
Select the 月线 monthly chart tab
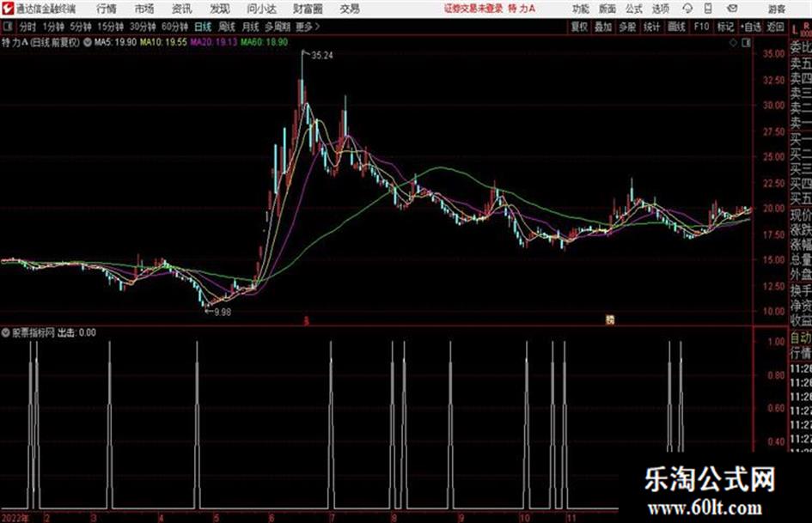tap(251, 27)
